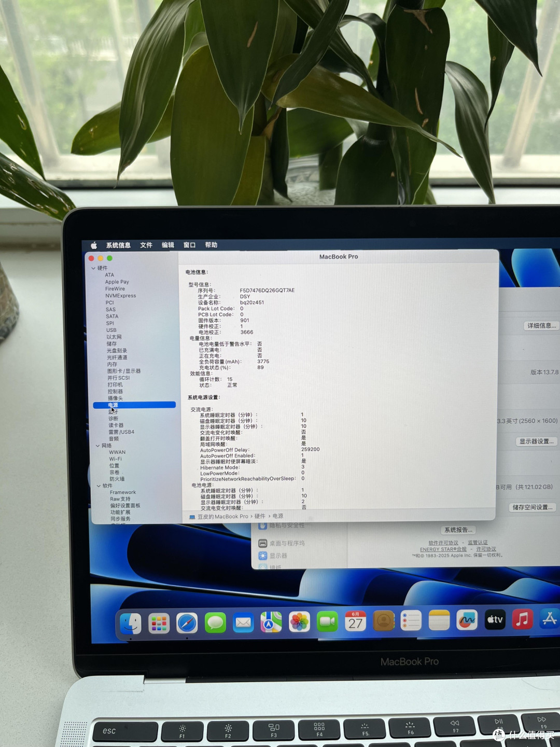Collapse the 网络 section in sidebar
This screenshot has height=747, width=560.
pos(97,446)
